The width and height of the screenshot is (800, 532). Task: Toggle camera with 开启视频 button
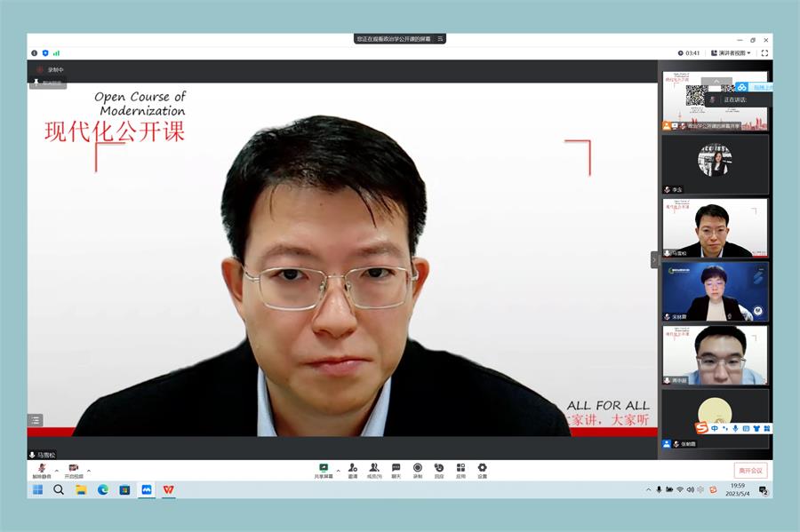click(x=73, y=469)
